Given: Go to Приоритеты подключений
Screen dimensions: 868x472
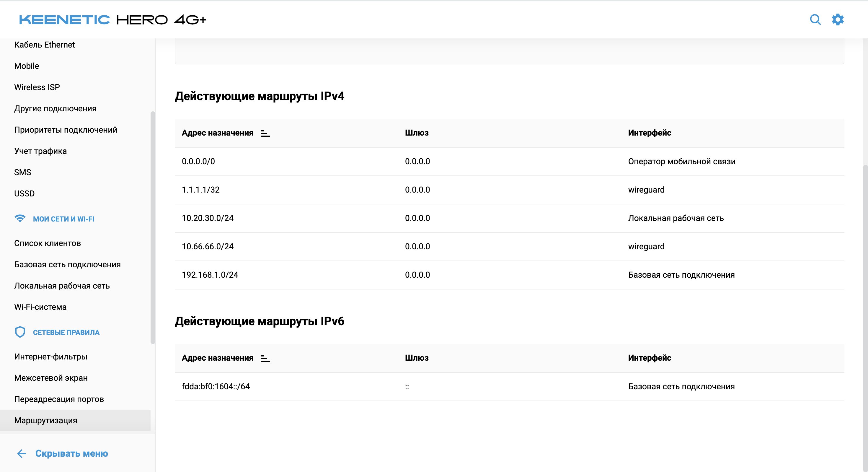Looking at the screenshot, I should pos(66,130).
